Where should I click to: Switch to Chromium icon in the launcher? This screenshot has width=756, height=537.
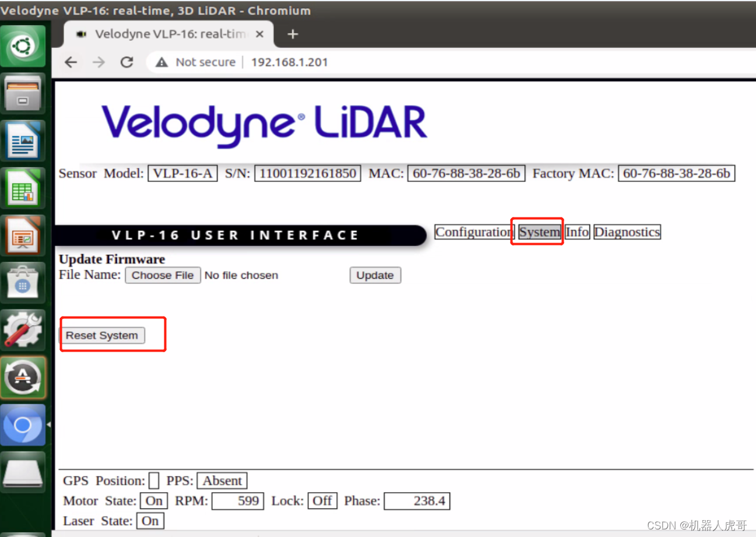pos(23,424)
